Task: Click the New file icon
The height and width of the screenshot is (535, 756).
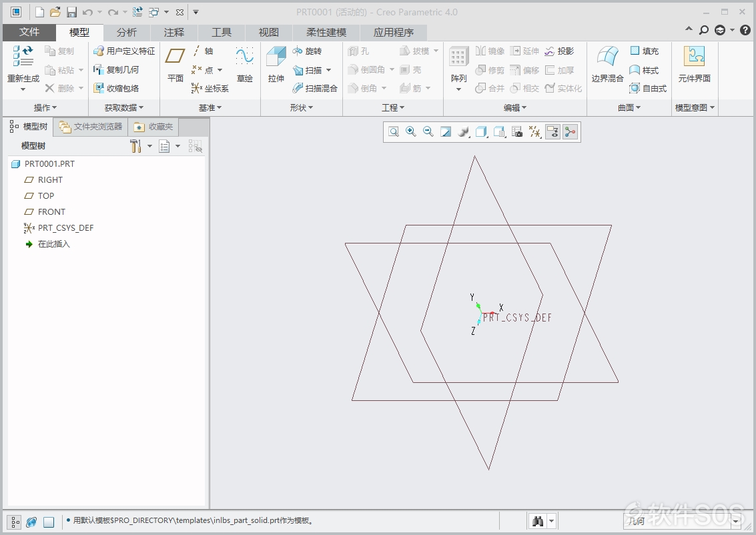Action: (39, 12)
